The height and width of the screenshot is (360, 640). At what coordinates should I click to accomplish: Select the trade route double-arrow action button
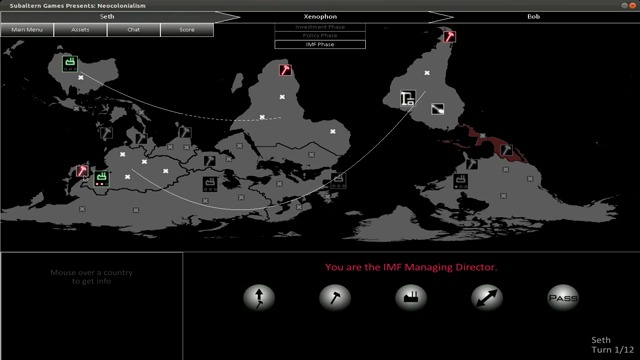487,298
